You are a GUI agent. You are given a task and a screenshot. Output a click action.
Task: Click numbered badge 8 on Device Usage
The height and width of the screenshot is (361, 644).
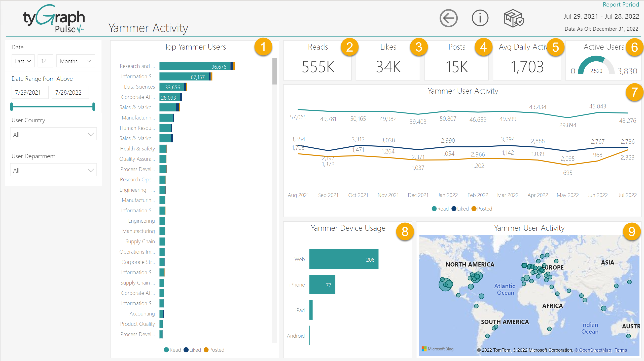[405, 232]
